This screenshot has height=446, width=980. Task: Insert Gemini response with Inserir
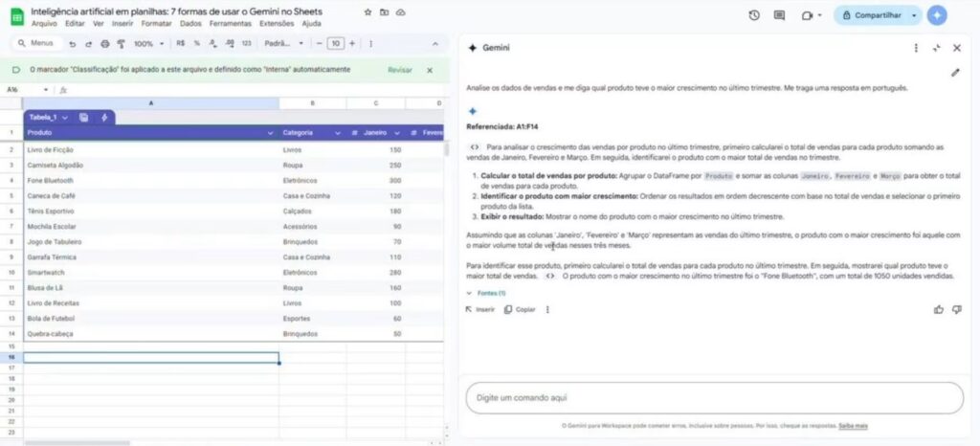click(x=480, y=309)
